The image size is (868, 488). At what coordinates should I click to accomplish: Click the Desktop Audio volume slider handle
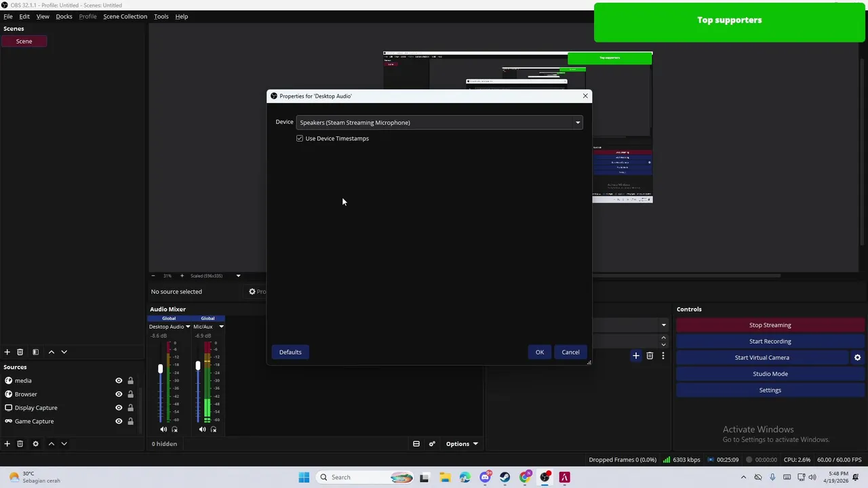tap(161, 369)
